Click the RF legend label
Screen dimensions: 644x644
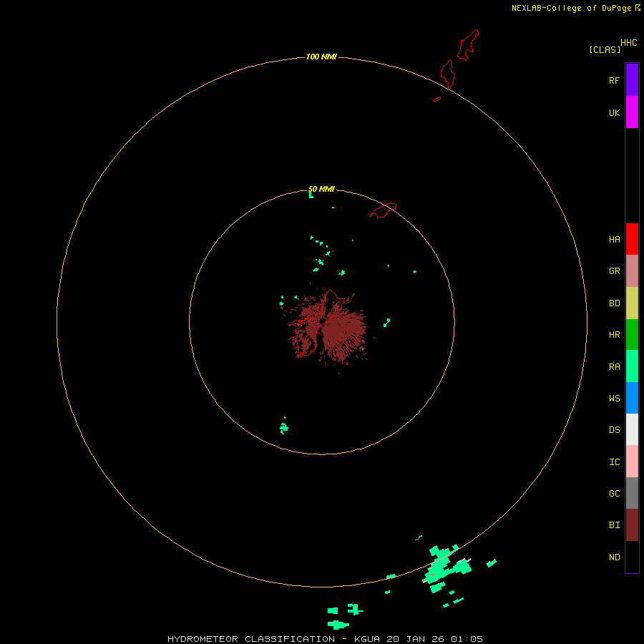(x=614, y=80)
